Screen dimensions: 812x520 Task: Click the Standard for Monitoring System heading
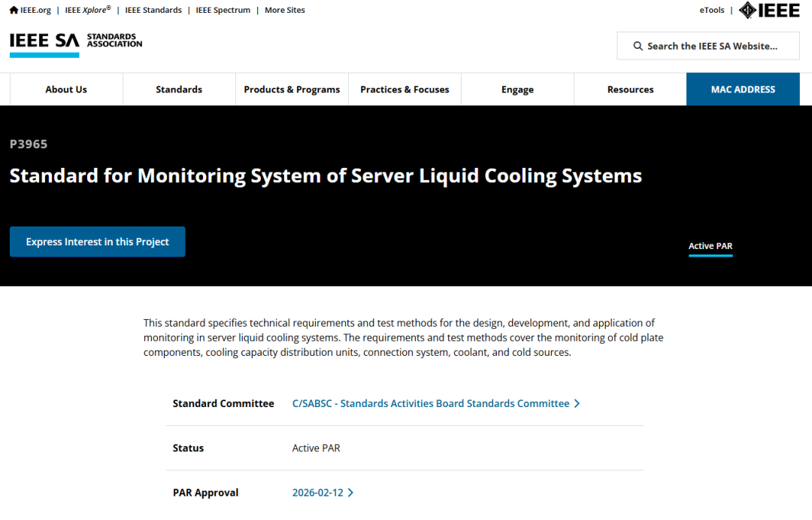326,176
